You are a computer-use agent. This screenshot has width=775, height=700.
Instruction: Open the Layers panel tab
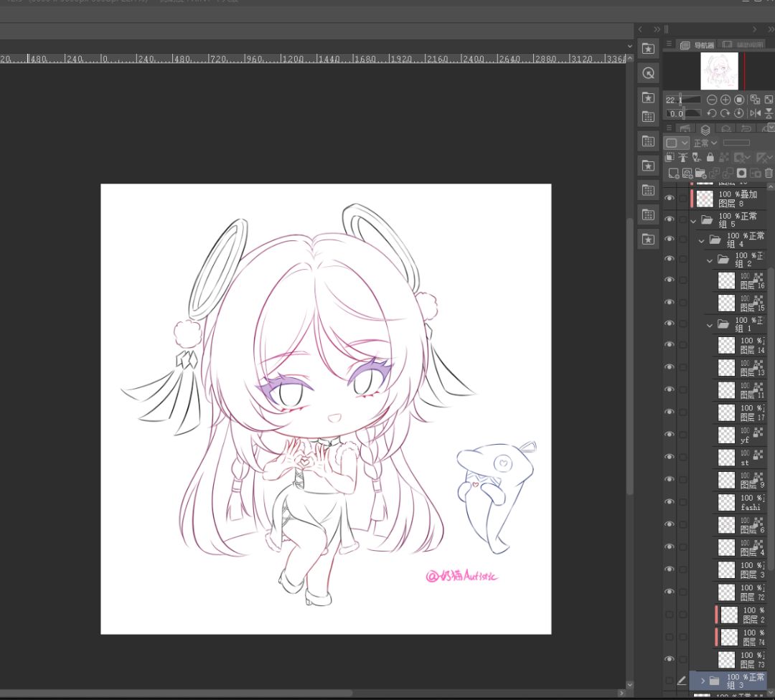705,130
